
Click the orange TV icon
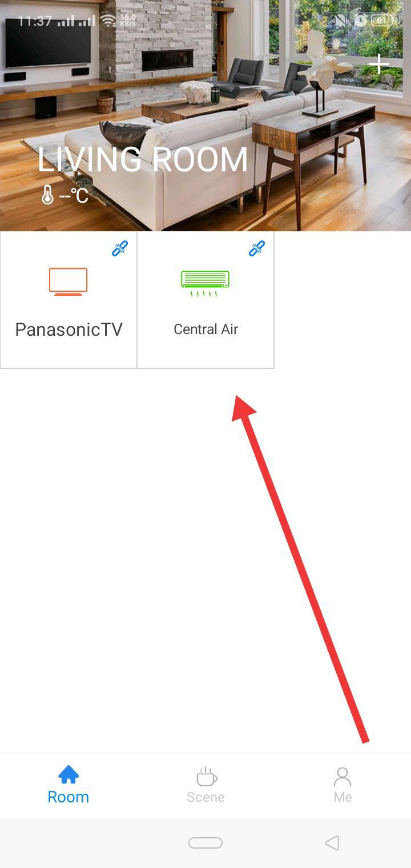[68, 282]
